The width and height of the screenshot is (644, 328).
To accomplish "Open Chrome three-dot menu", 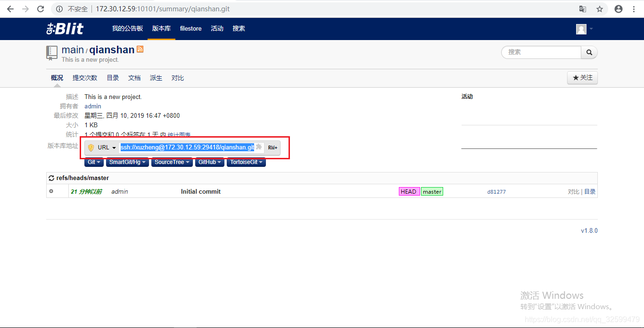I will click(633, 9).
